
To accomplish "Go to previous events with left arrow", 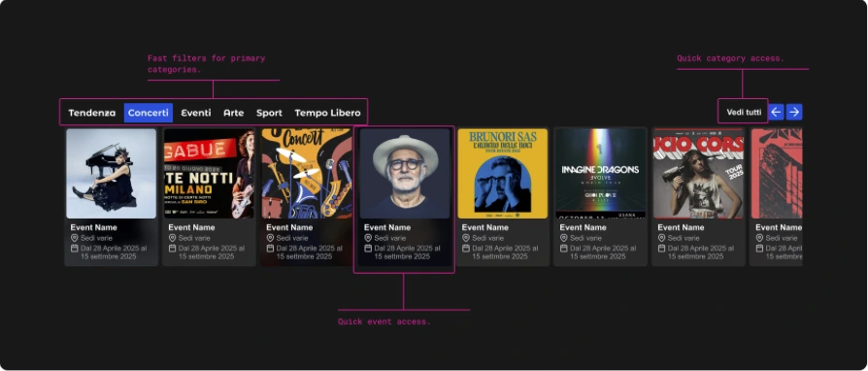I will point(776,112).
